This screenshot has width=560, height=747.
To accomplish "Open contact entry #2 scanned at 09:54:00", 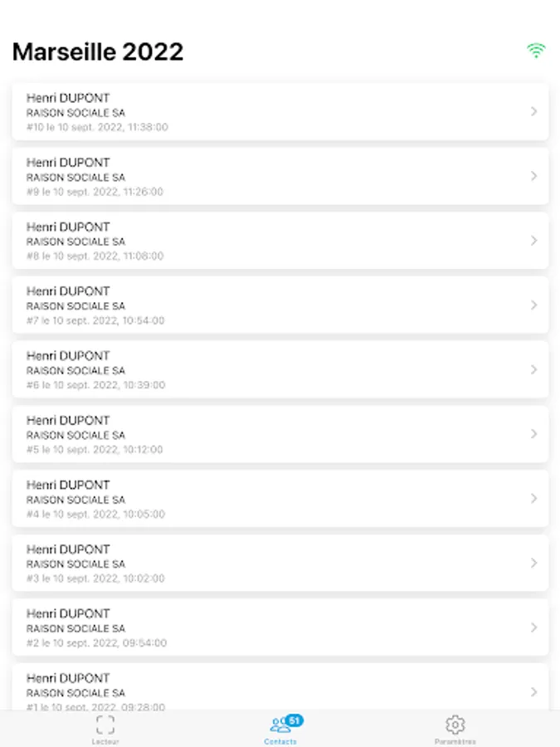I will pyautogui.click(x=280, y=627).
